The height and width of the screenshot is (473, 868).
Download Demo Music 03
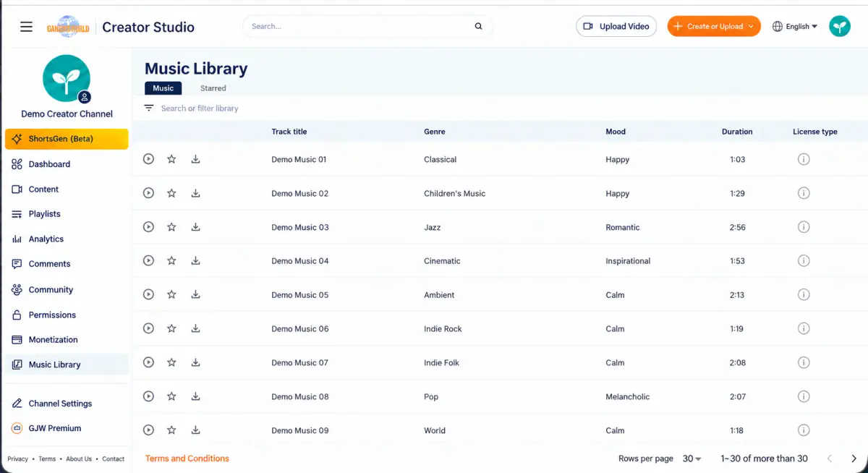pyautogui.click(x=195, y=227)
